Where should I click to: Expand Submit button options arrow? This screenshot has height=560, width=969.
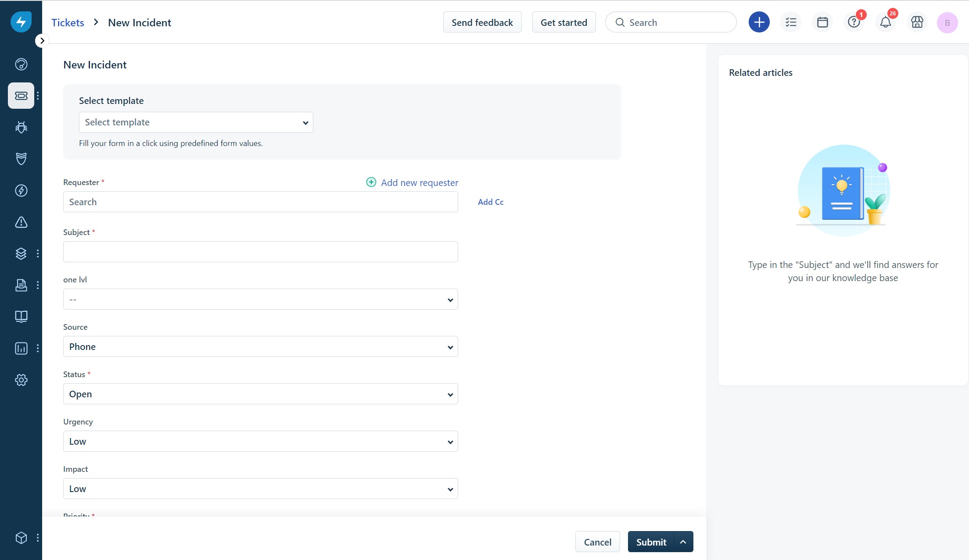coord(683,542)
